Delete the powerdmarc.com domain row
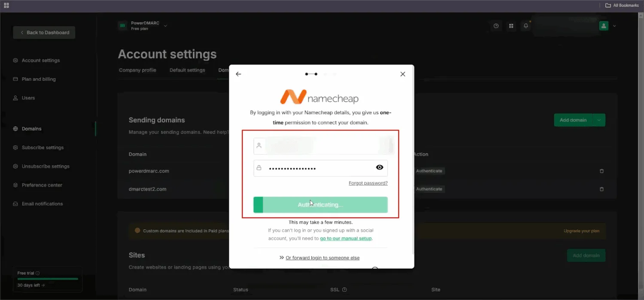Viewport: 644px width, 300px height. (x=601, y=171)
